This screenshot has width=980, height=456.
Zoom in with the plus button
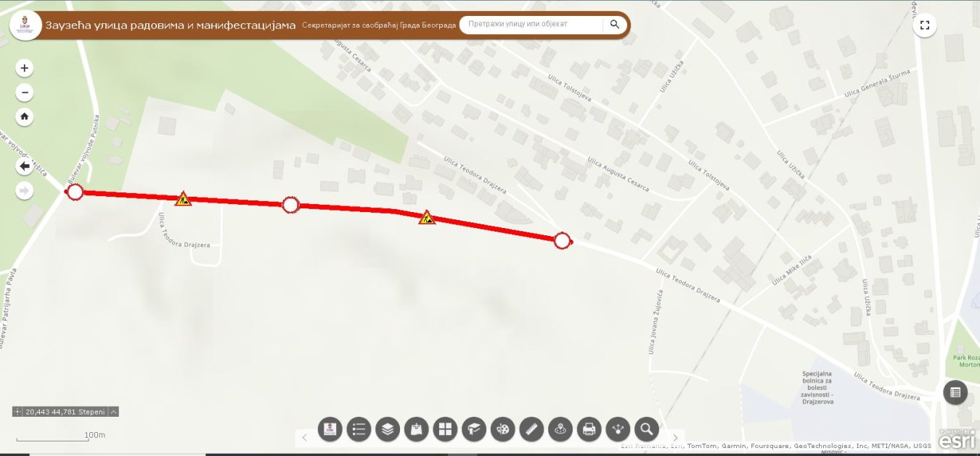tap(25, 68)
